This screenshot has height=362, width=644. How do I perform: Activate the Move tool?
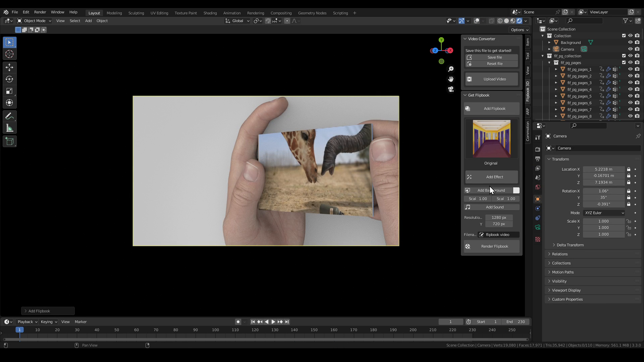pos(9,67)
